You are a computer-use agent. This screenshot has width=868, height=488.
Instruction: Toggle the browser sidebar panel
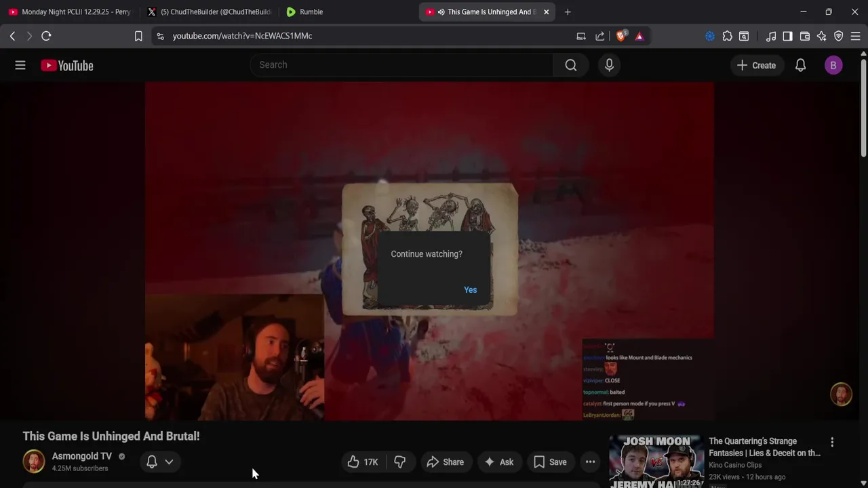click(x=787, y=36)
